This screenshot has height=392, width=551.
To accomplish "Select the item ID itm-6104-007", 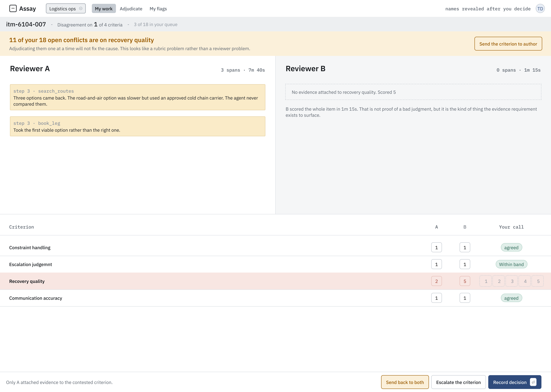I will point(26,24).
